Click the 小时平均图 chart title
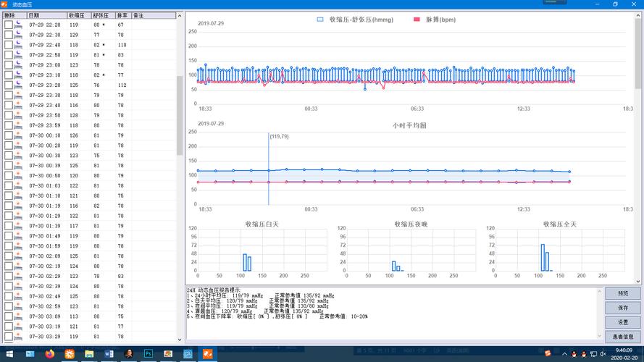Image resolution: width=644 pixels, height=362 pixels. pos(409,125)
